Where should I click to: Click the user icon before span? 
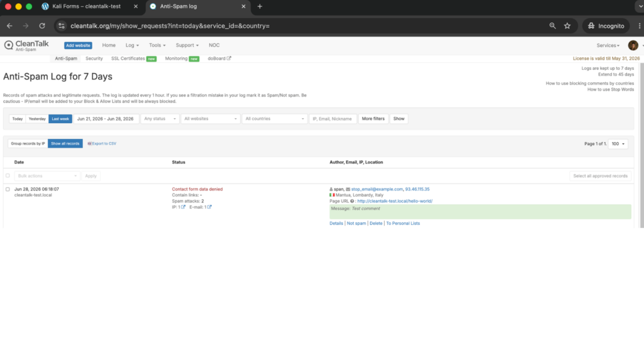331,189
